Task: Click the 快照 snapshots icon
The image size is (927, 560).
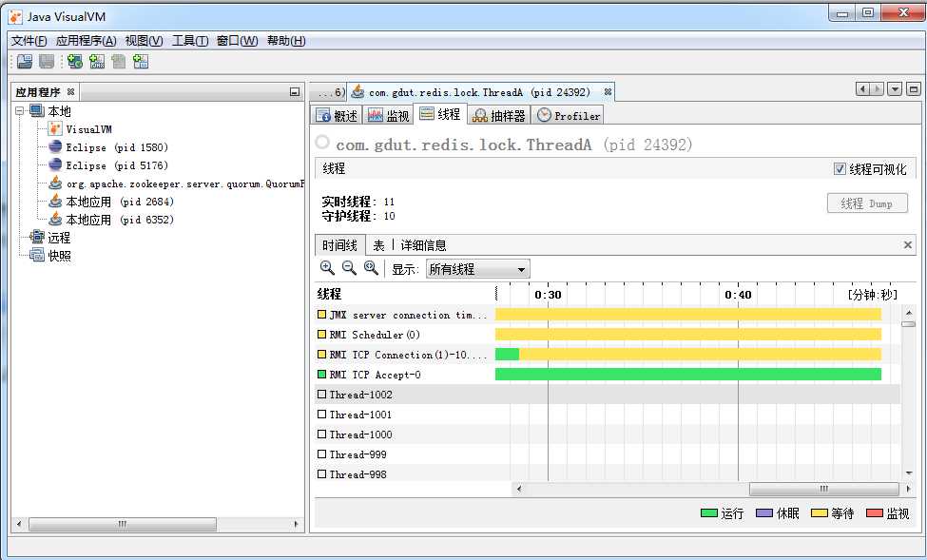Action: pos(37,255)
